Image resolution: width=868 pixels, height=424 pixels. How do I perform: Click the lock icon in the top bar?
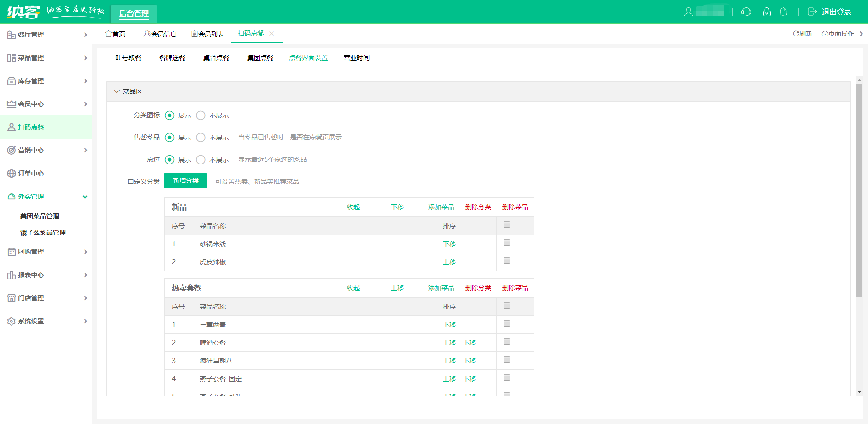pyautogui.click(x=766, y=12)
